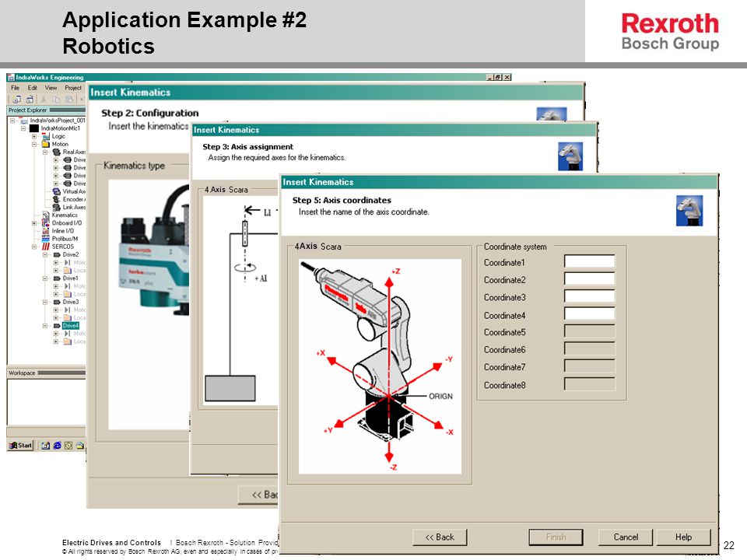Select the Drive2 device icon
The width and height of the screenshot is (747, 560).
pyautogui.click(x=57, y=255)
